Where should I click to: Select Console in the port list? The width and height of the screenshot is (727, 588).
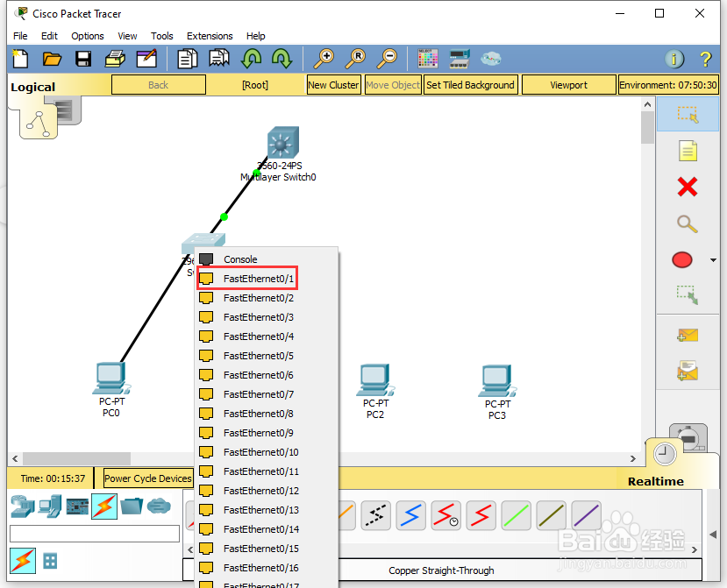(x=267, y=259)
